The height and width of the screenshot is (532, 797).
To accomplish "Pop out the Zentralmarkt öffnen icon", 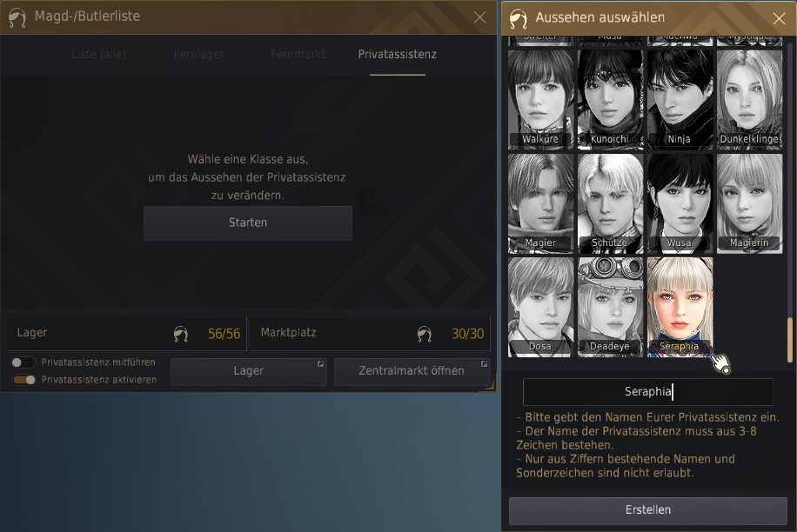I will tap(485, 363).
